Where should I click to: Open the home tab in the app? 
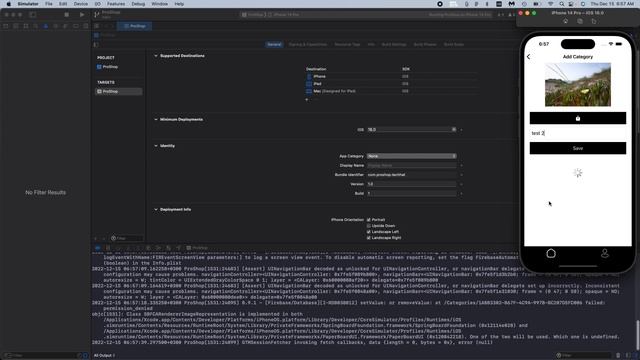pyautogui.click(x=551, y=253)
